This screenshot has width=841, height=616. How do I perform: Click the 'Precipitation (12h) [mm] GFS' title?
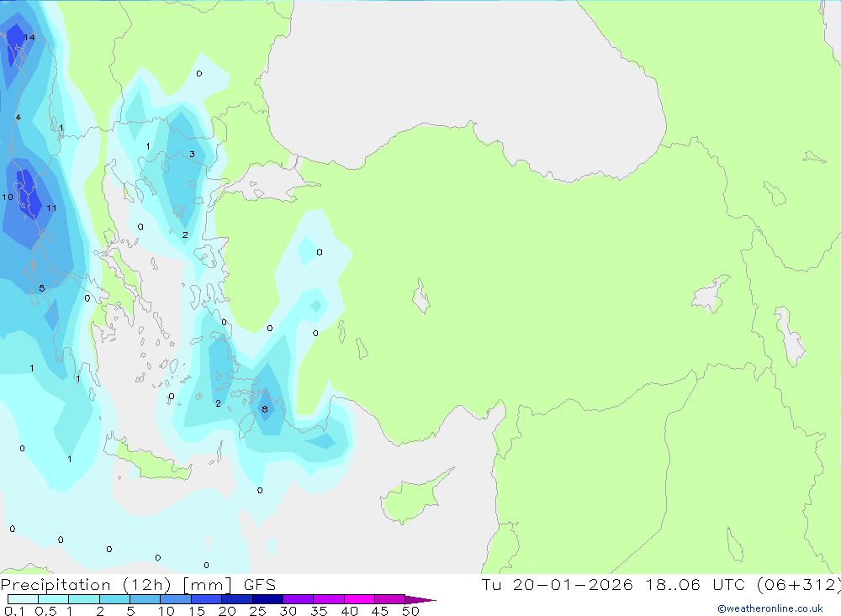click(x=139, y=585)
